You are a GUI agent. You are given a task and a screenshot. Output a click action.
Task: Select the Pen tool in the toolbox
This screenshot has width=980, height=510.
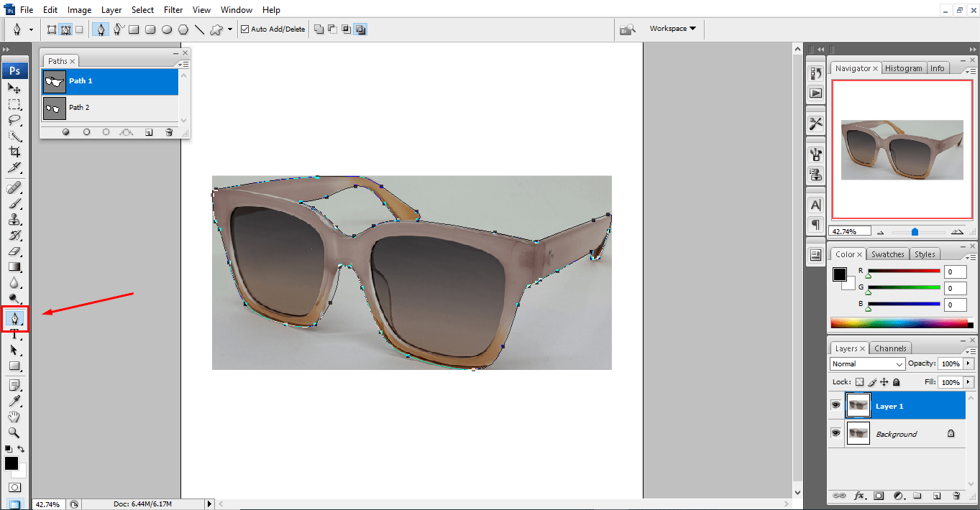click(15, 318)
